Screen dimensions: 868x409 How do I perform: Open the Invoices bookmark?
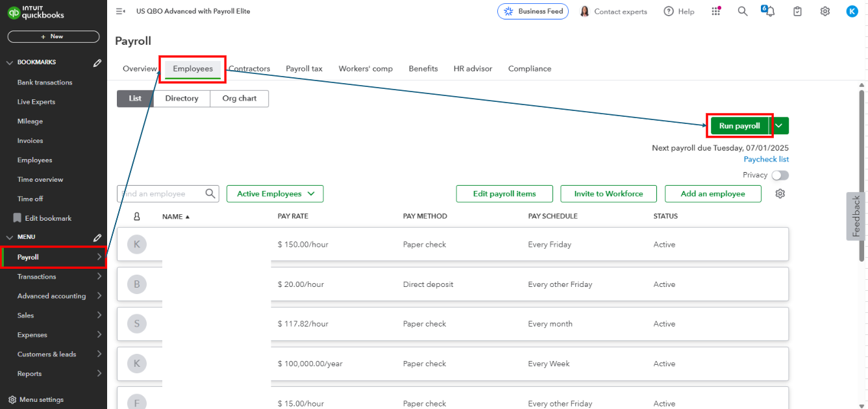click(x=30, y=141)
